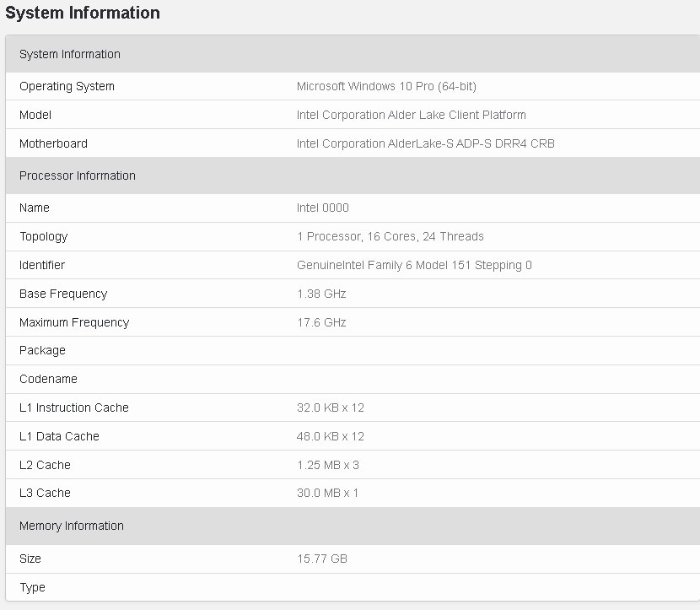Select the System Information section header

(353, 54)
